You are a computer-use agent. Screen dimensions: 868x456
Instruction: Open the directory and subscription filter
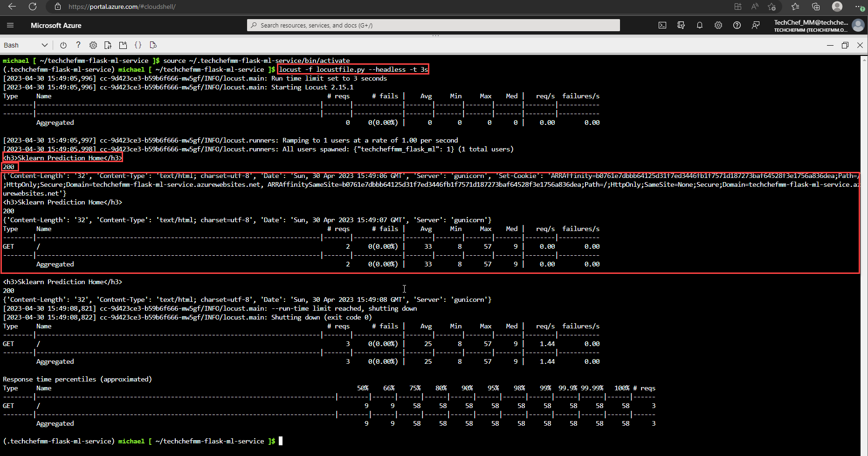(x=681, y=25)
